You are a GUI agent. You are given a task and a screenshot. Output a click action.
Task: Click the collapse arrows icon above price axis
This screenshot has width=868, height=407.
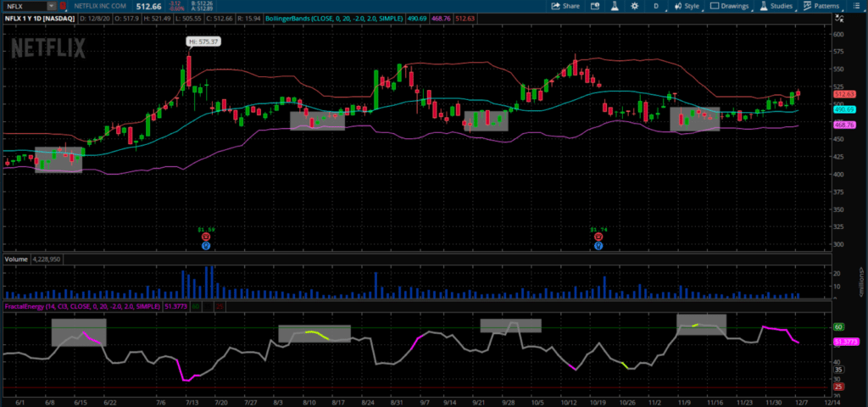point(840,19)
